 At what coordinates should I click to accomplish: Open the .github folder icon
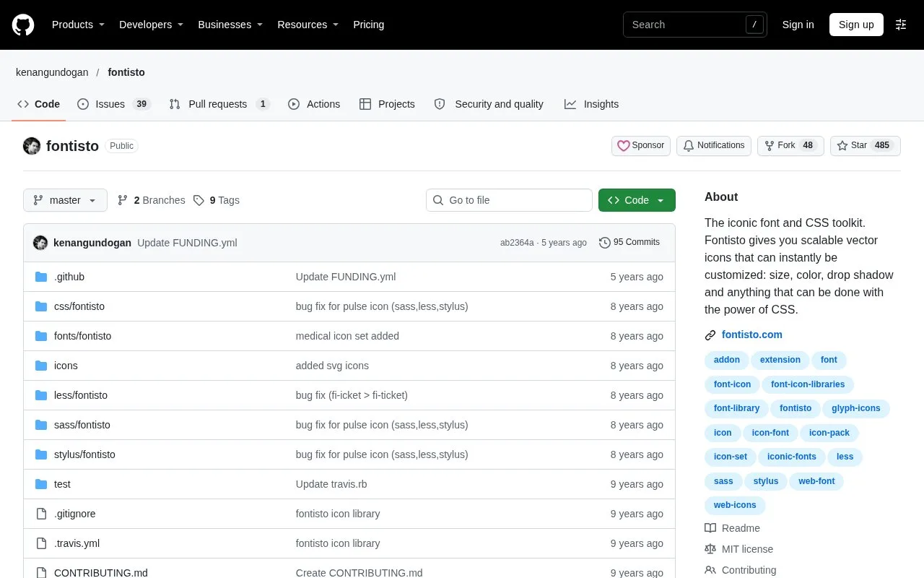[x=41, y=277]
